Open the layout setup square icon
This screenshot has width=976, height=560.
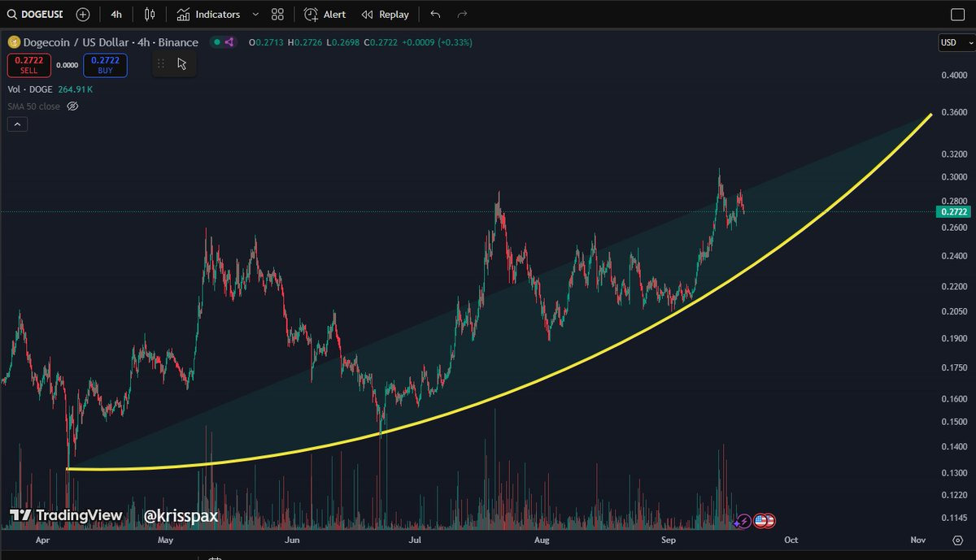(956, 15)
